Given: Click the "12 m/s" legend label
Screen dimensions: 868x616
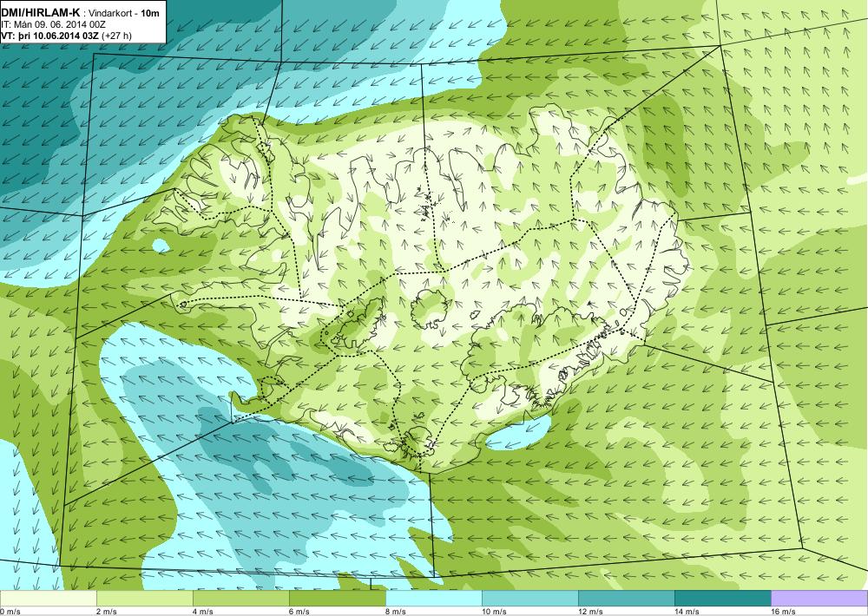Looking at the screenshot, I should point(590,611).
